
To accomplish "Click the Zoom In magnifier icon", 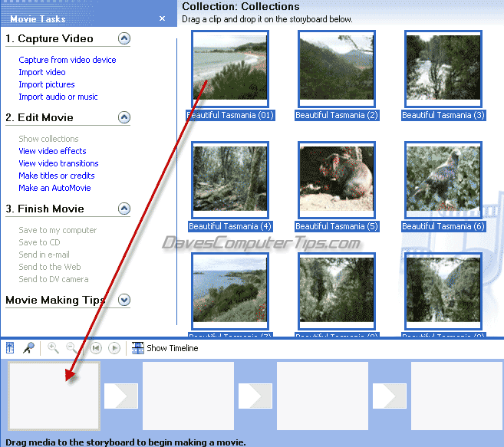I will click(x=53, y=348).
